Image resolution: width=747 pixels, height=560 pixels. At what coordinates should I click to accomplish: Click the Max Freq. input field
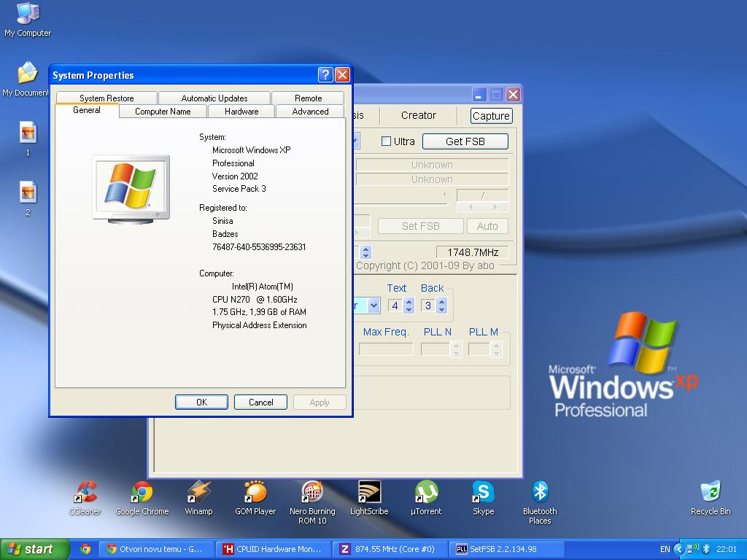386,349
